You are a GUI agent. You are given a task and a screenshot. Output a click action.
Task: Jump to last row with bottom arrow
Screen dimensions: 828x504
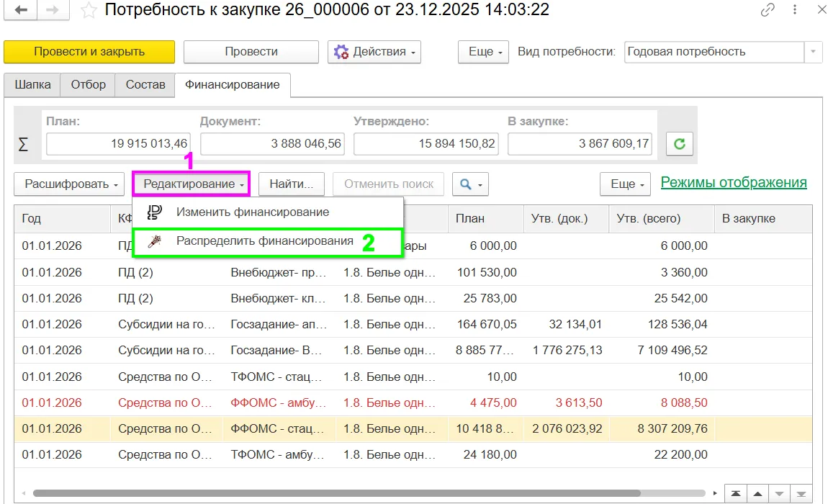click(801, 493)
